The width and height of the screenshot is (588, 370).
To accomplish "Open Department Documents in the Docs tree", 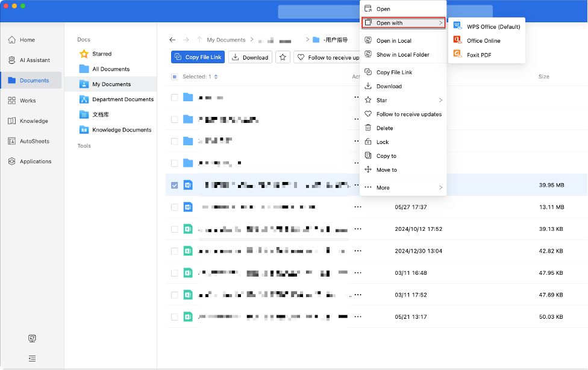I will (x=122, y=99).
